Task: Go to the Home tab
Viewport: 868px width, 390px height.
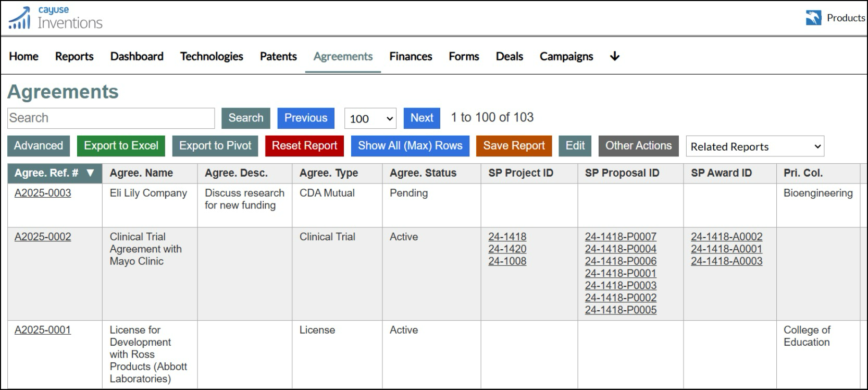Action: [23, 56]
